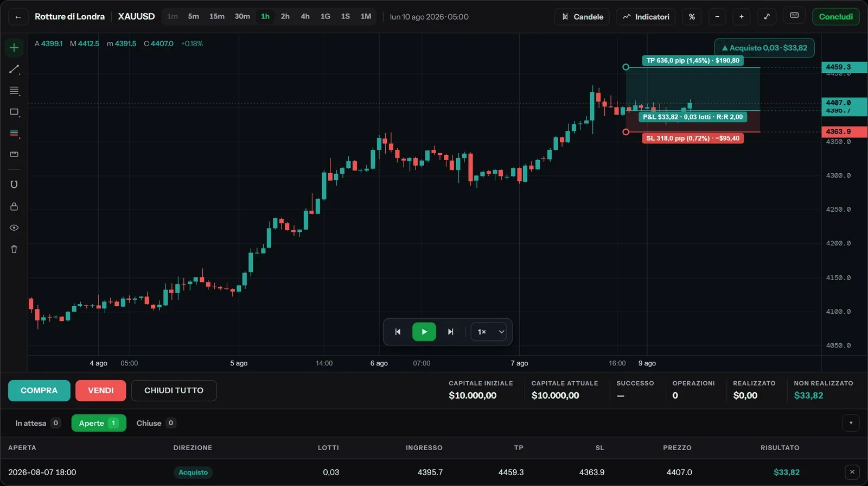868x486 pixels.
Task: Collapse the positions panel arrow
Action: click(851, 423)
